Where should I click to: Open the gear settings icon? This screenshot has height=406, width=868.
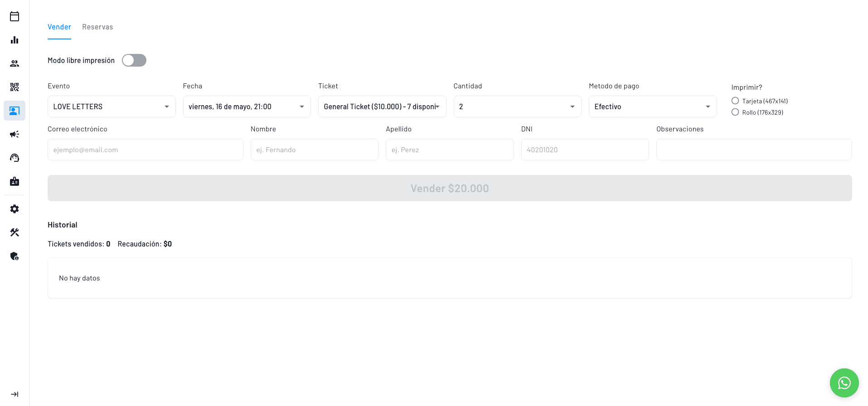15,209
